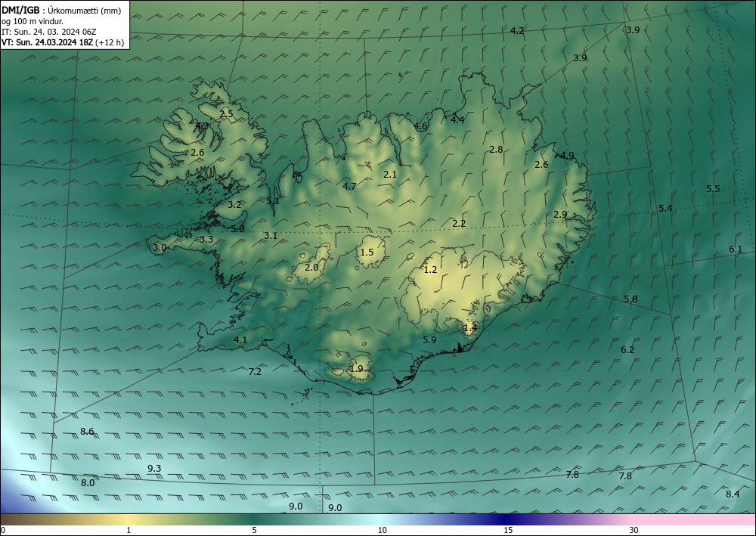The width and height of the screenshot is (756, 536).
Task: Click the colorbar tick label 0
Action: 3,531
